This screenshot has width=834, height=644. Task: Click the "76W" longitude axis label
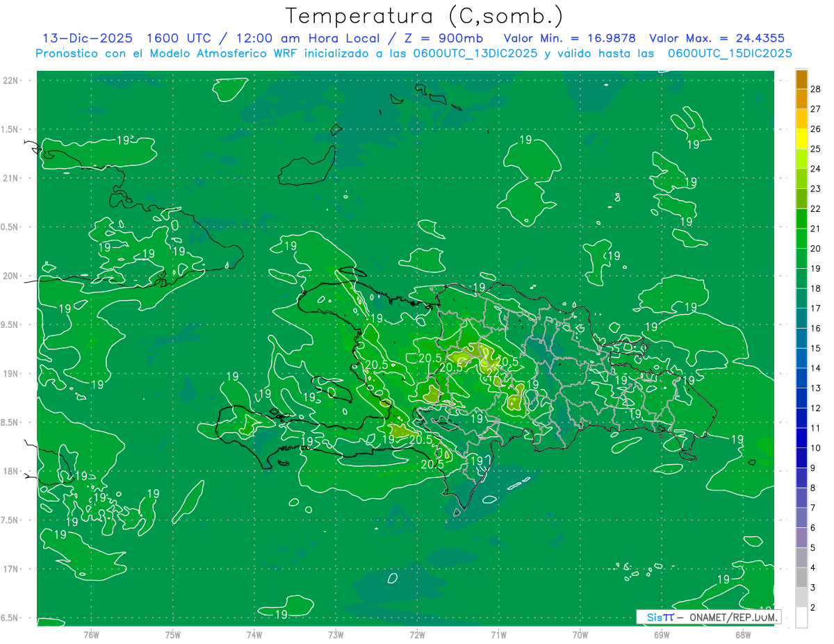point(91,634)
